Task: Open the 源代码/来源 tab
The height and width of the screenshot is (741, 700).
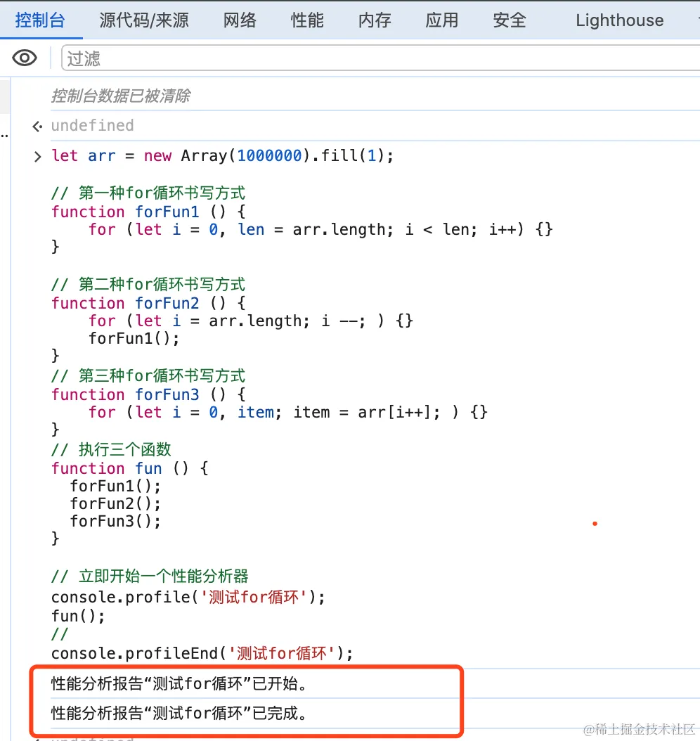Action: point(143,20)
